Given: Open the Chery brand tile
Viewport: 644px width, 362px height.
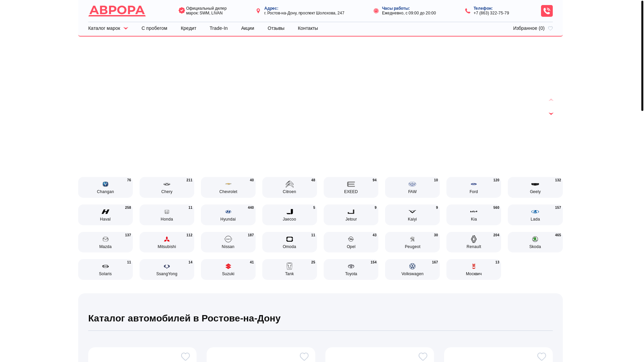Looking at the screenshot, I should 167,187.
